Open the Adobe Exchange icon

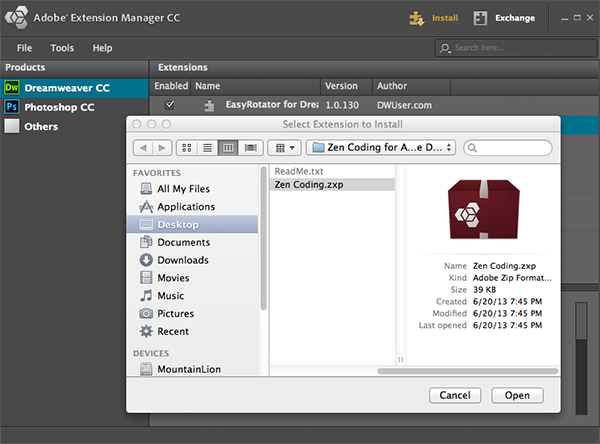coord(480,18)
